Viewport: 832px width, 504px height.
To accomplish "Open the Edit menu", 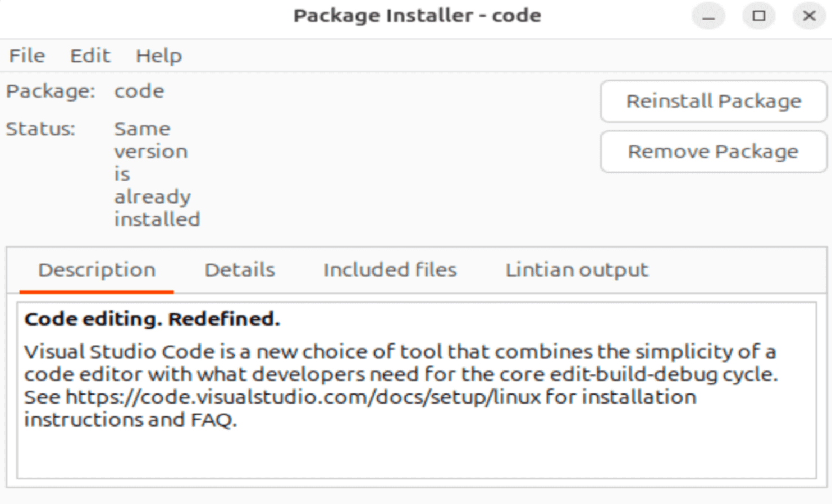I will 90,56.
